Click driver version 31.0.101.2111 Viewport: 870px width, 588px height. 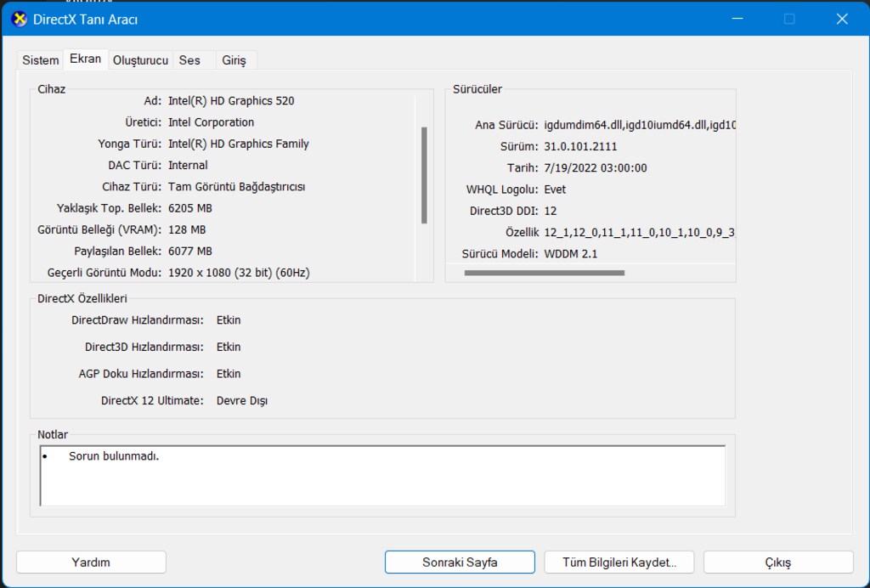(x=580, y=146)
